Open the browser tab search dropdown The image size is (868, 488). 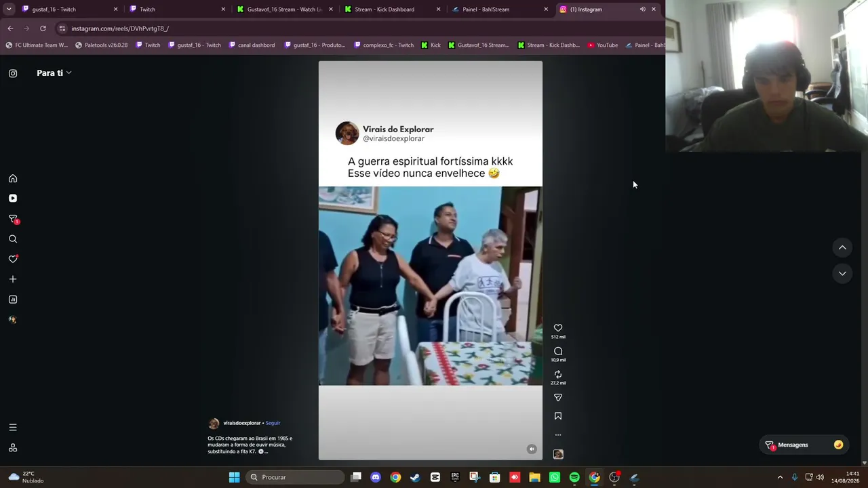(9, 9)
